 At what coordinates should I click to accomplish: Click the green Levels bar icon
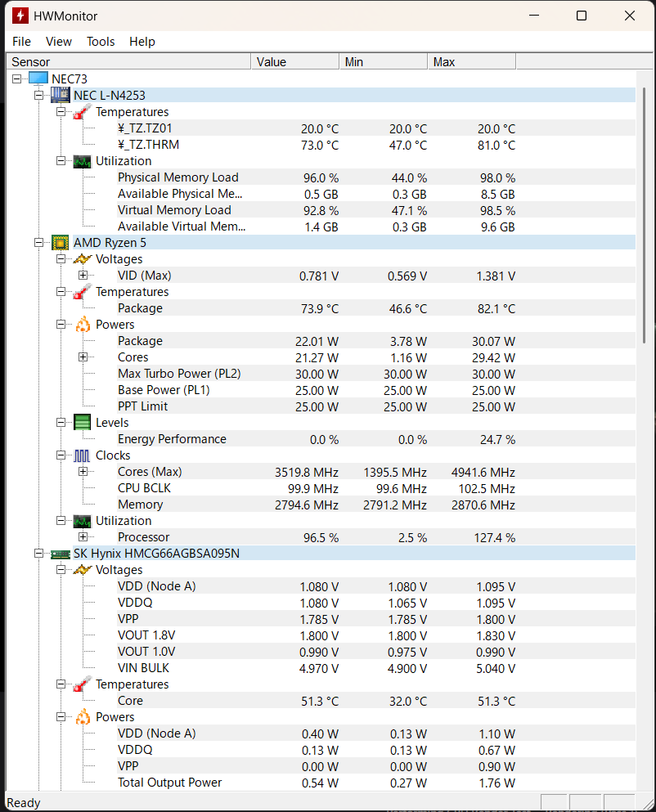pyautogui.click(x=83, y=423)
